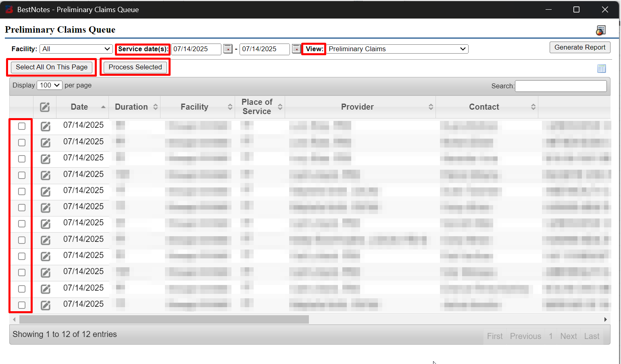Click the table grid icon below Generate Report
621x364 pixels.
click(602, 69)
